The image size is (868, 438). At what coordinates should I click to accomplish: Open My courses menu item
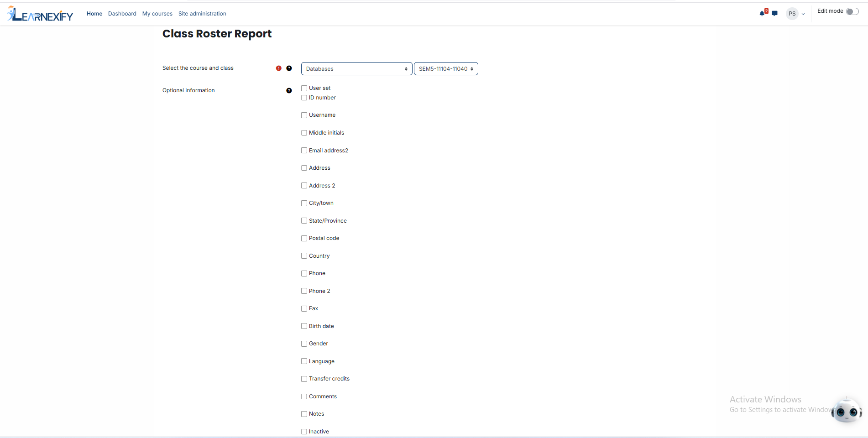coord(157,14)
